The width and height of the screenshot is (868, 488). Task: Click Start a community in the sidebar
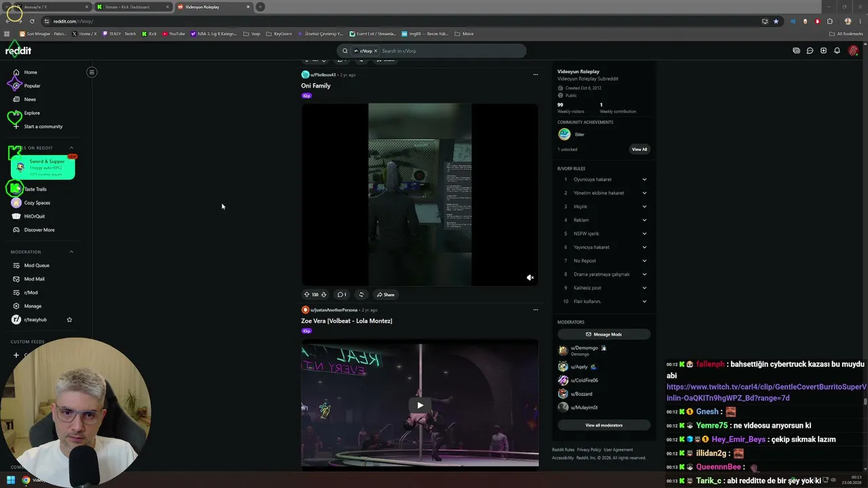pyautogui.click(x=43, y=126)
